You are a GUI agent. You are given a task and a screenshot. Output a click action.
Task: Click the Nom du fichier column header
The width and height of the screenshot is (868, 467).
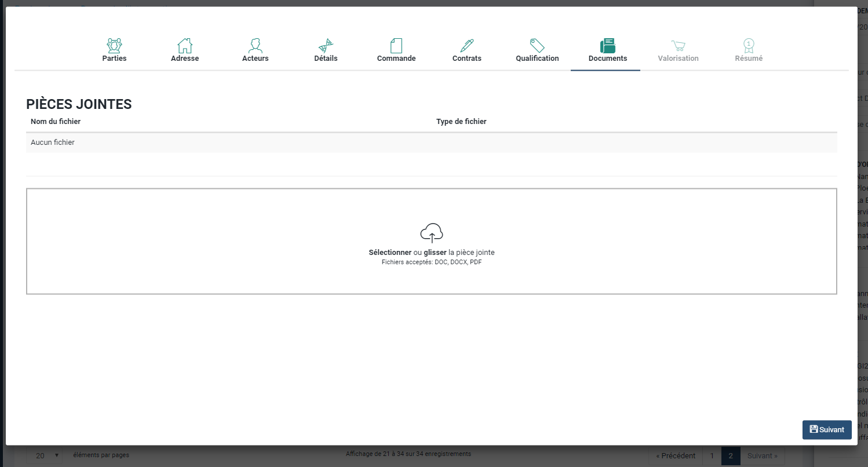coord(56,122)
